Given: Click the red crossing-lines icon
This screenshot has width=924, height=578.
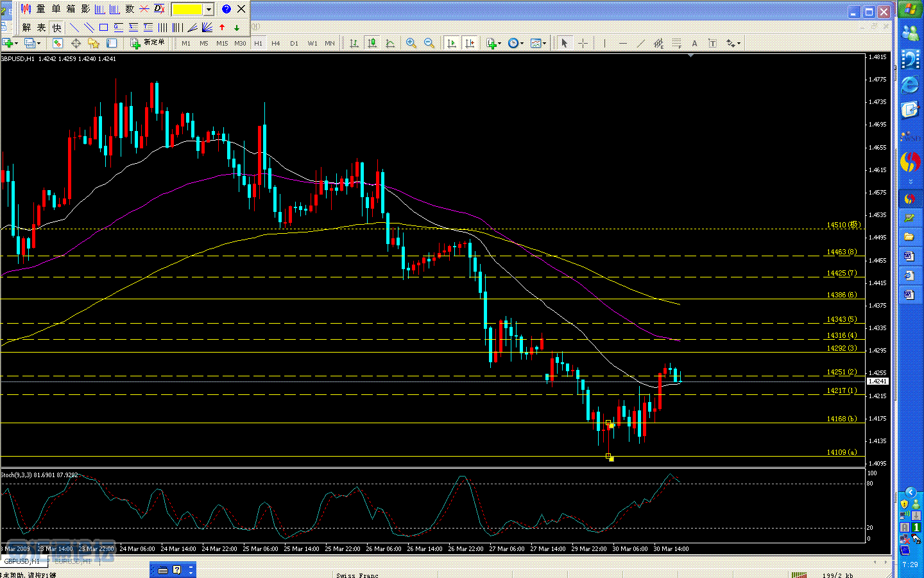Looking at the screenshot, I should (x=144, y=9).
